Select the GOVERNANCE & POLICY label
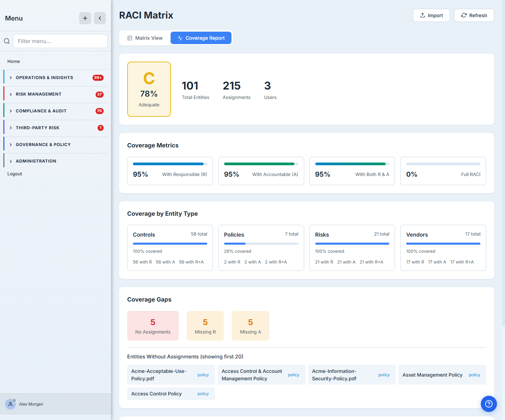Image resolution: width=505 pixels, height=420 pixels. tap(43, 145)
